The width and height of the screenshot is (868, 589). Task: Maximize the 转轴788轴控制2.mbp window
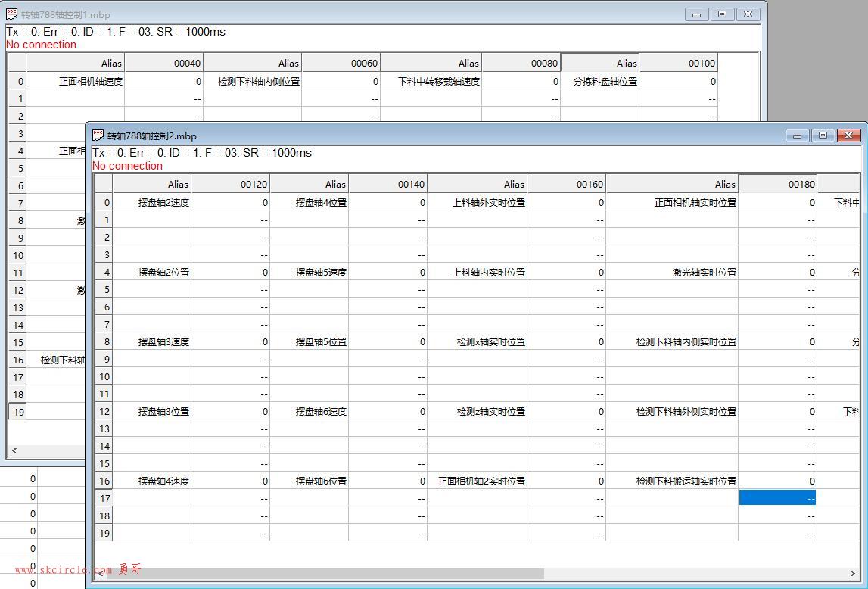[823, 136]
